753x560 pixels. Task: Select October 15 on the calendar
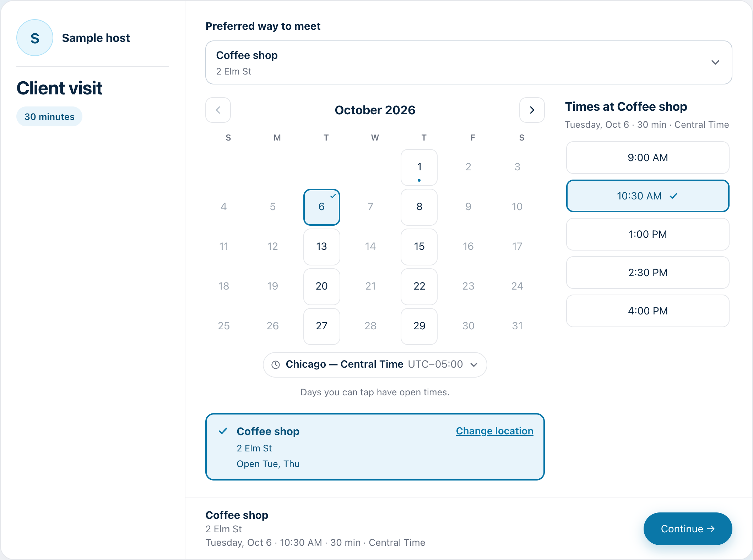pyautogui.click(x=419, y=247)
